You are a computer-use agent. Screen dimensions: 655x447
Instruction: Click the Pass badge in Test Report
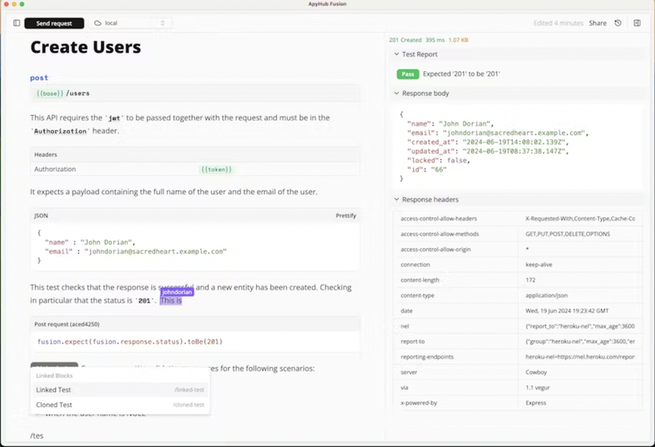tap(408, 74)
